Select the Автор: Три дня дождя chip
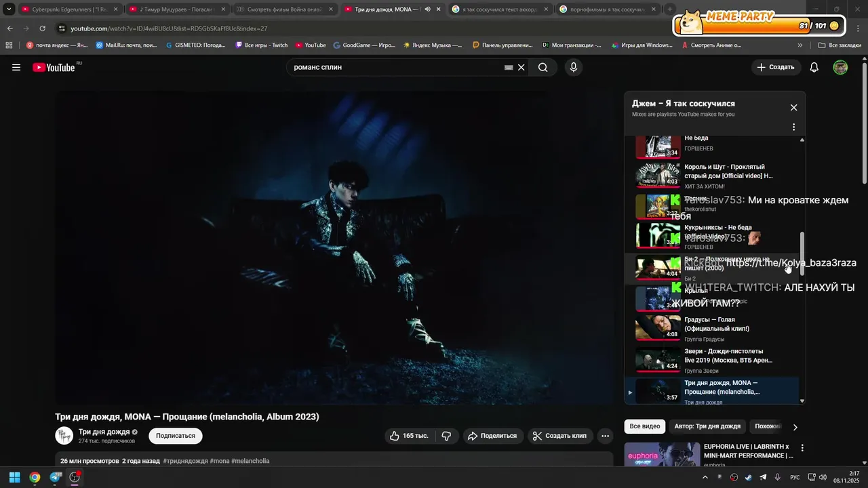Image resolution: width=868 pixels, height=488 pixels. [707, 426]
